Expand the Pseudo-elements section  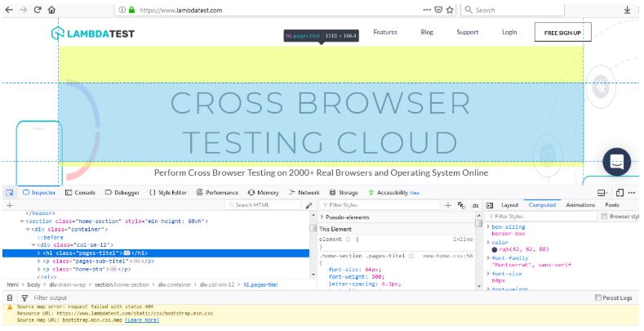point(322,217)
